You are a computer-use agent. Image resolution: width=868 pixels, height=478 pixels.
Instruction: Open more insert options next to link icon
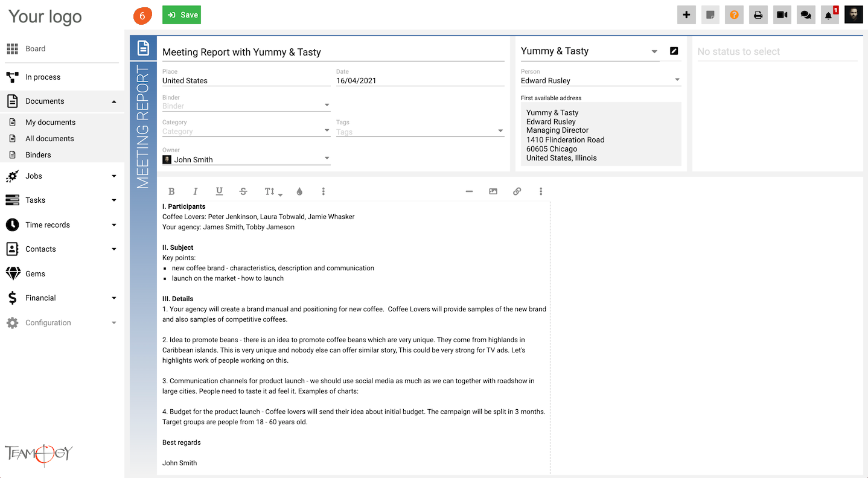(541, 191)
